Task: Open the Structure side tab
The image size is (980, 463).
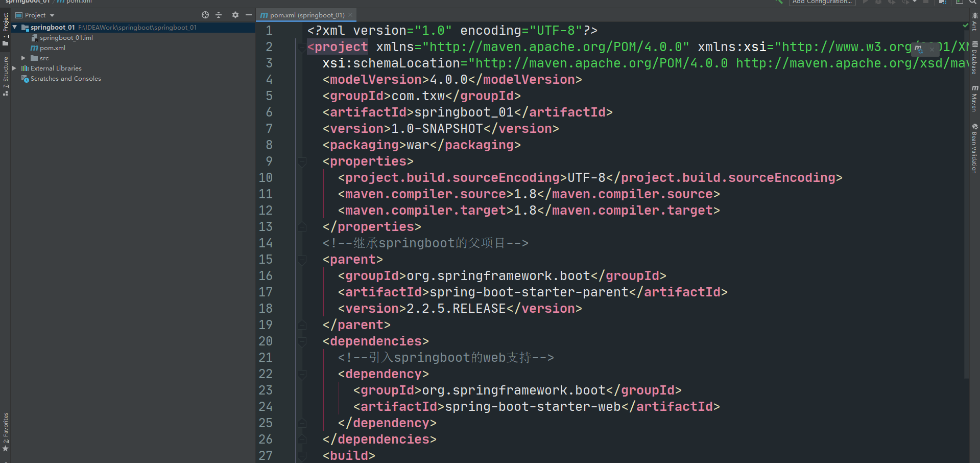Action: pos(5,76)
